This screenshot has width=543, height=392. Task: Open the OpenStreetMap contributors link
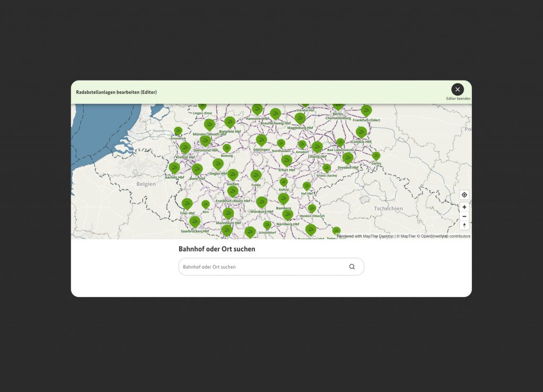[x=445, y=236]
